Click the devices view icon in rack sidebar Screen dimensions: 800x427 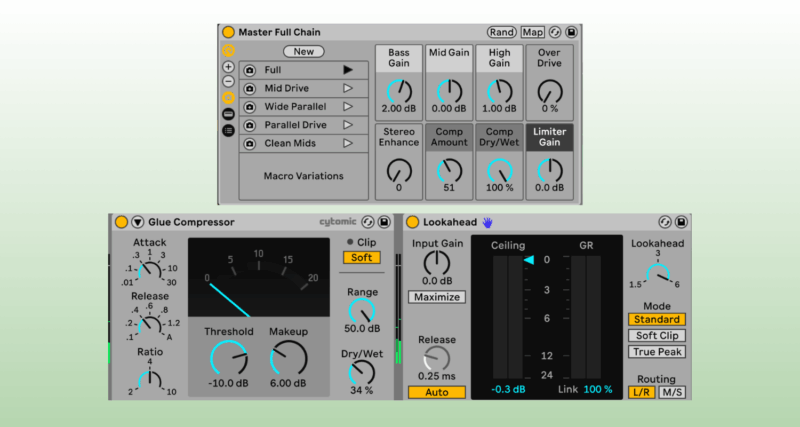(x=228, y=114)
